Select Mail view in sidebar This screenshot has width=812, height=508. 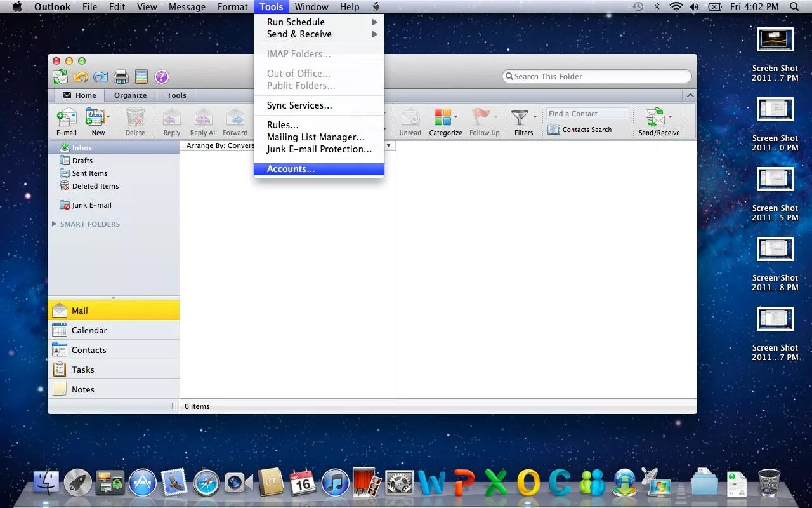pyautogui.click(x=114, y=311)
